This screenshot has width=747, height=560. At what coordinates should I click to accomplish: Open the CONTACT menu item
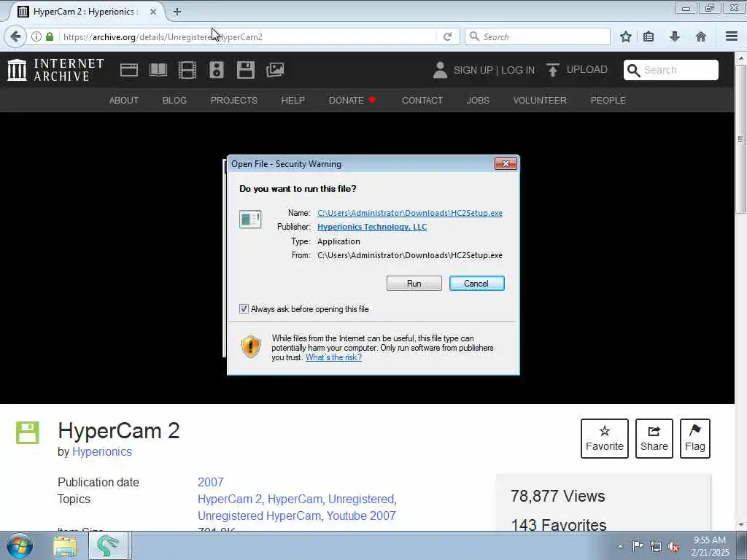click(x=422, y=100)
